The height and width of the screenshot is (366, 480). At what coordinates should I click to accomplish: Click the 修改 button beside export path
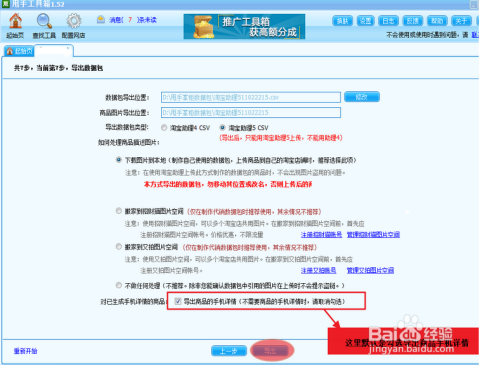[x=362, y=97]
